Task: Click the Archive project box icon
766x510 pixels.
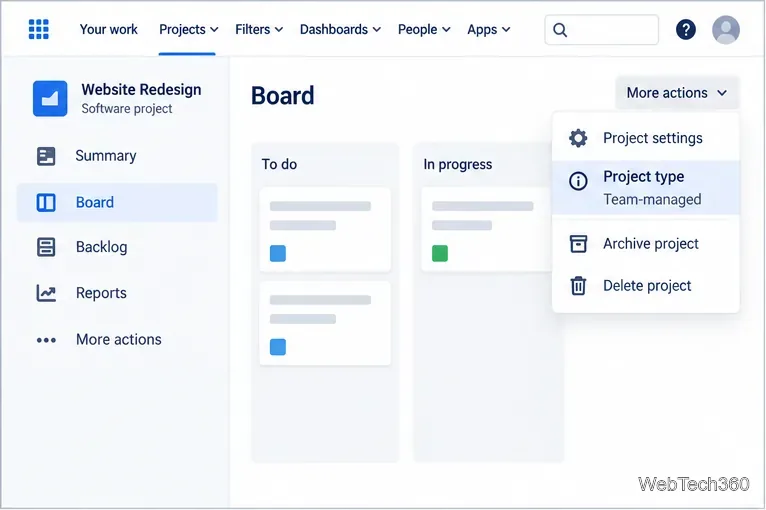Action: click(x=578, y=244)
